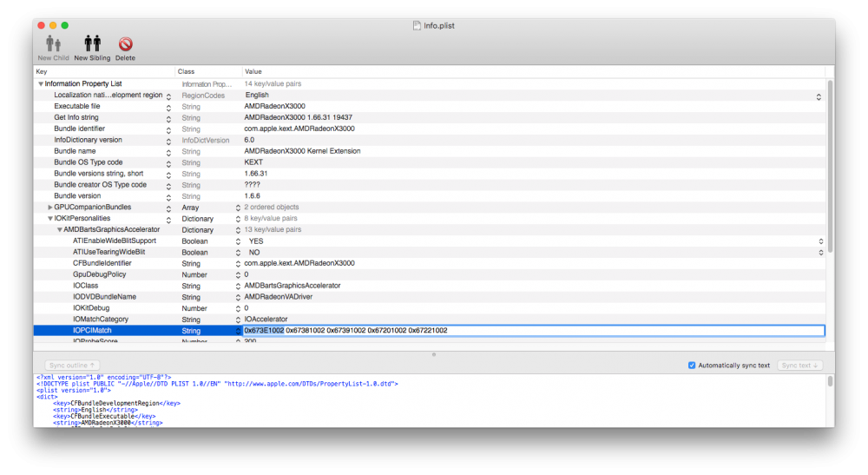Click the outline view vertical scrollbar
The height and width of the screenshot is (475, 868).
pyautogui.click(x=830, y=166)
